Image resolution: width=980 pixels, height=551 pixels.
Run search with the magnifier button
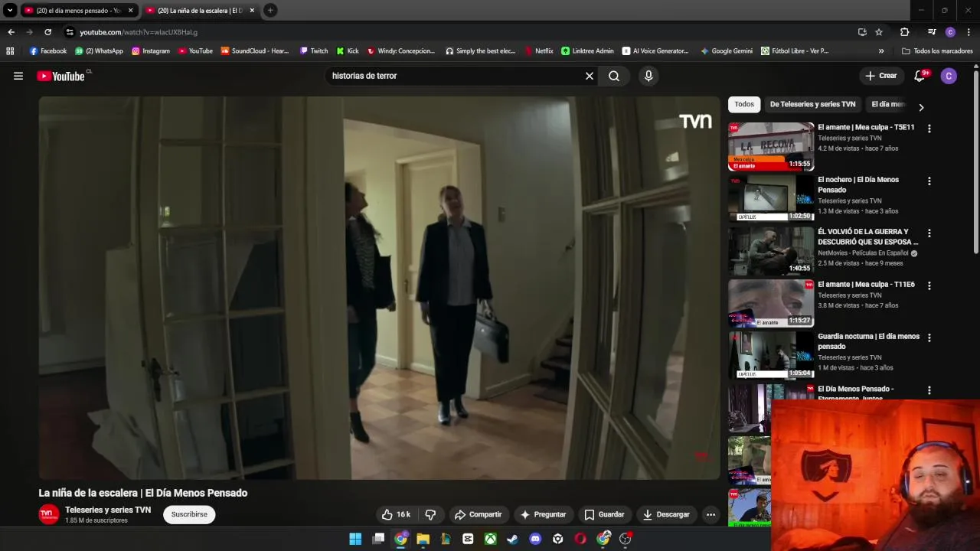tap(614, 76)
